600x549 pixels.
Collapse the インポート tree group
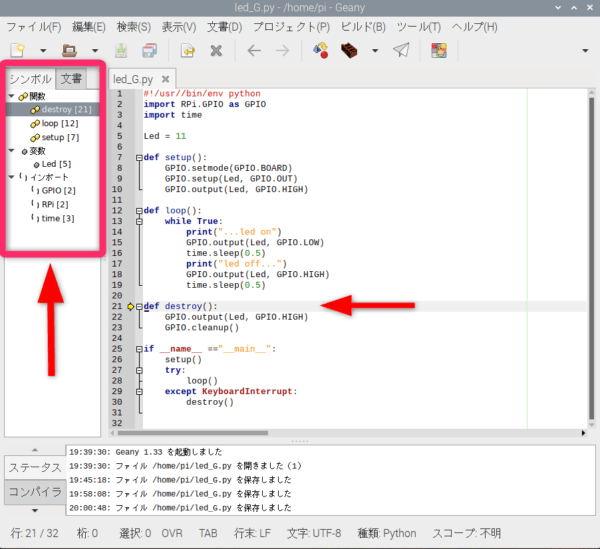11,177
